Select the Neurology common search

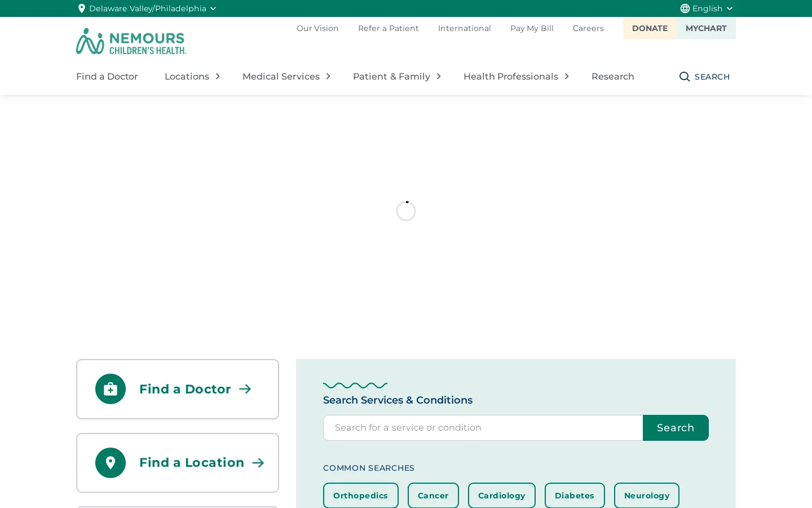click(x=647, y=496)
